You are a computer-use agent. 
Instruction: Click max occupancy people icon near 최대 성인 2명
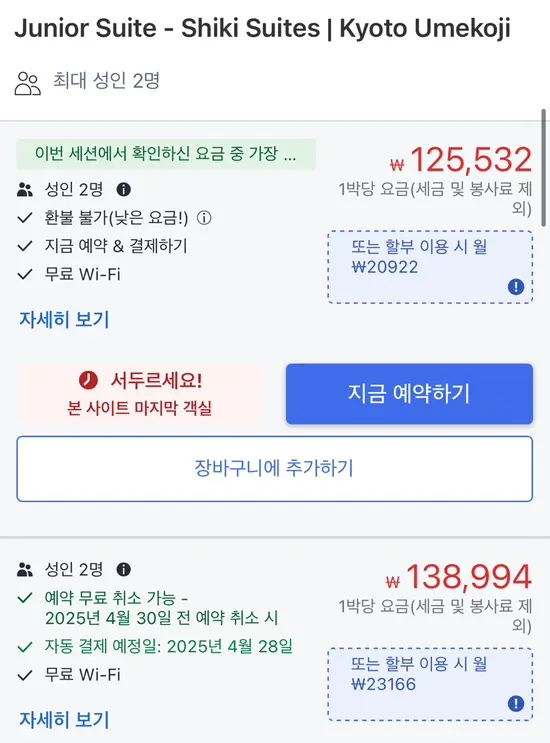[x=27, y=83]
